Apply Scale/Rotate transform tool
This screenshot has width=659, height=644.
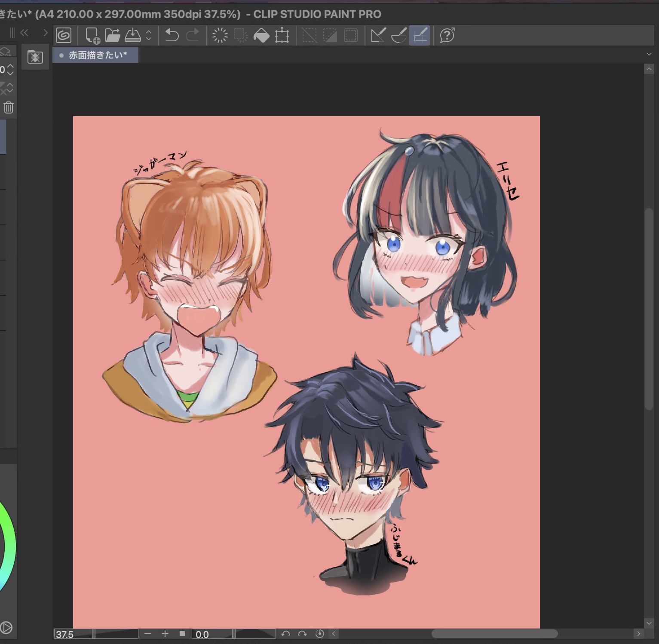282,35
